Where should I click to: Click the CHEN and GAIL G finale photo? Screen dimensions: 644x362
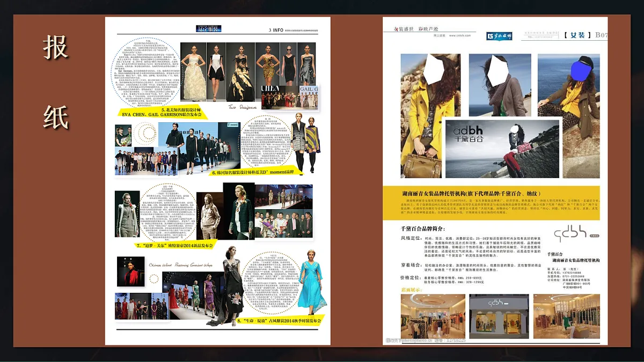click(x=290, y=97)
